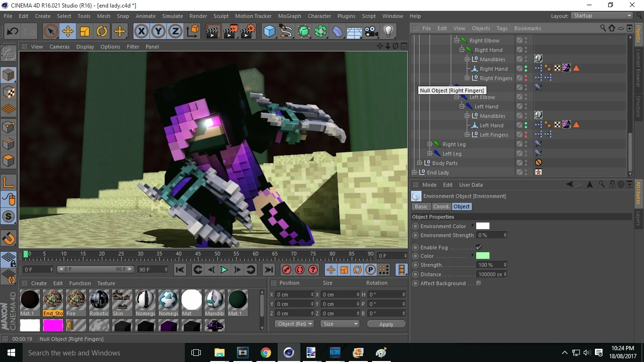Add a Light object
Image resolution: width=644 pixels, height=362 pixels.
click(388, 32)
